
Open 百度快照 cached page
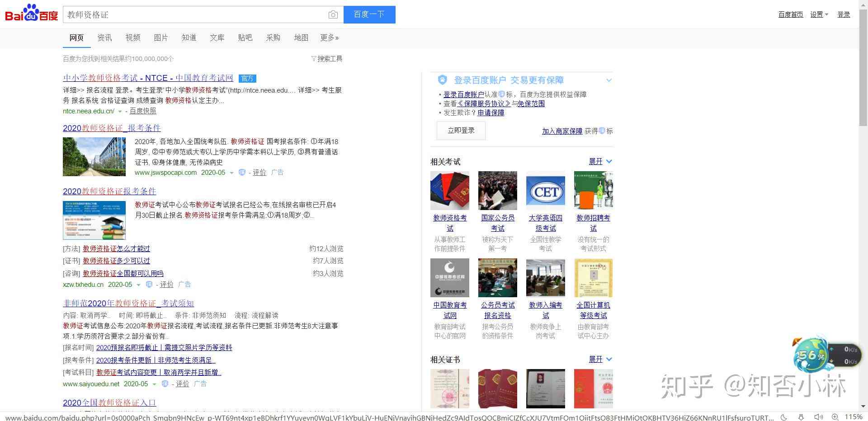pyautogui.click(x=143, y=111)
